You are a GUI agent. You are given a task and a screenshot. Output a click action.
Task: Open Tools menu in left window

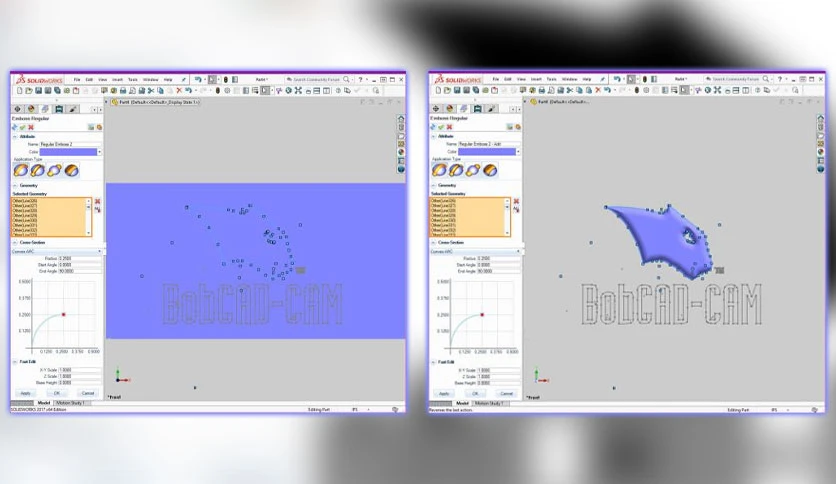point(133,79)
